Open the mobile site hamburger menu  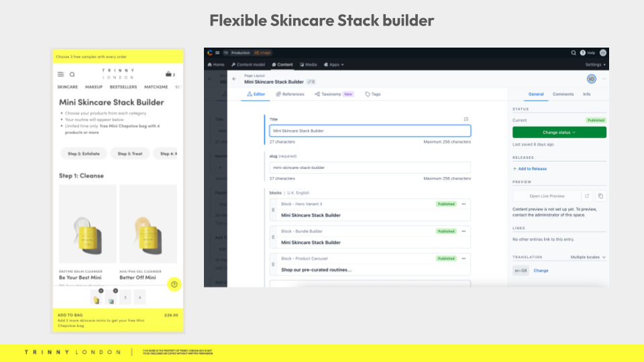click(61, 74)
